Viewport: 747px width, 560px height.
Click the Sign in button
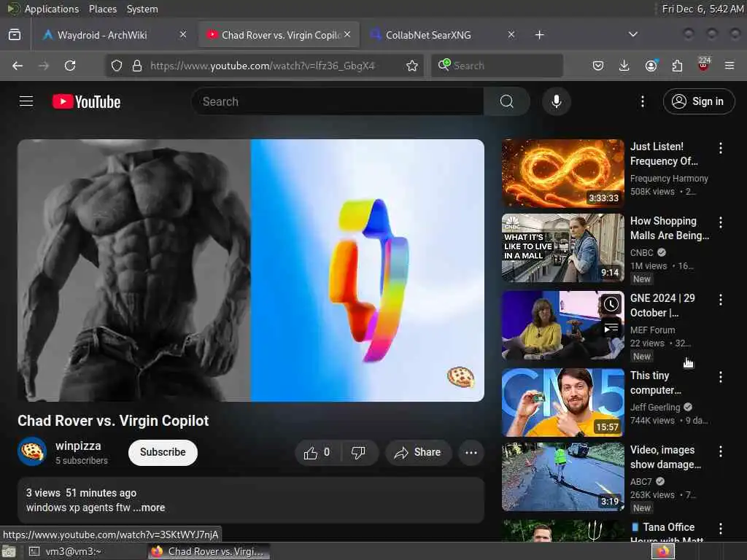699,101
